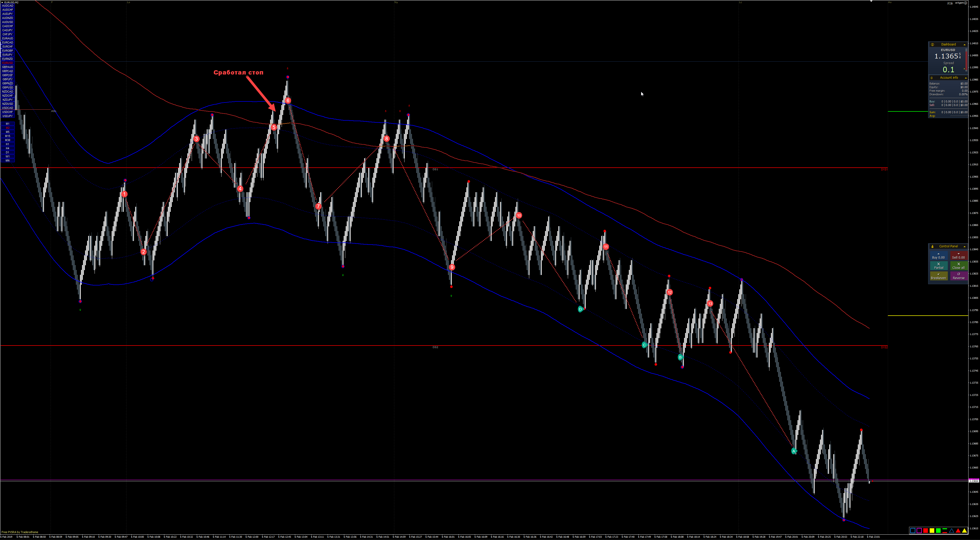Switch chart symbol to NZDUSD

pos(8,104)
